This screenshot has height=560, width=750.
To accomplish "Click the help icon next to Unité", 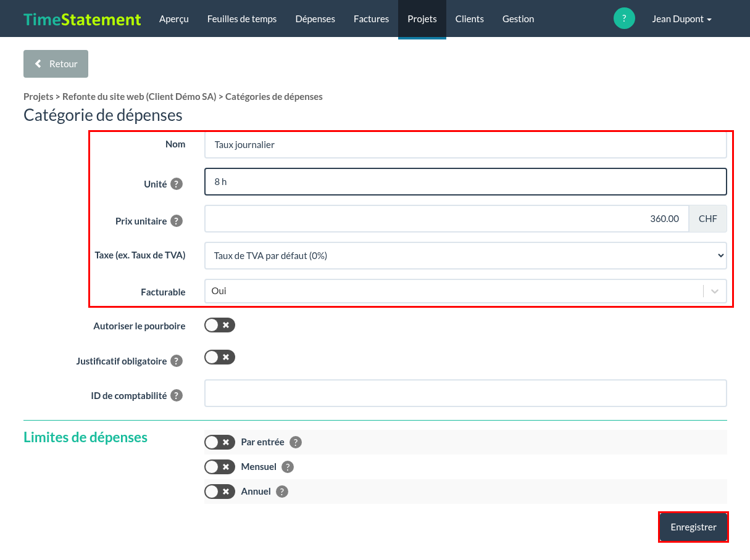I will click(x=177, y=184).
